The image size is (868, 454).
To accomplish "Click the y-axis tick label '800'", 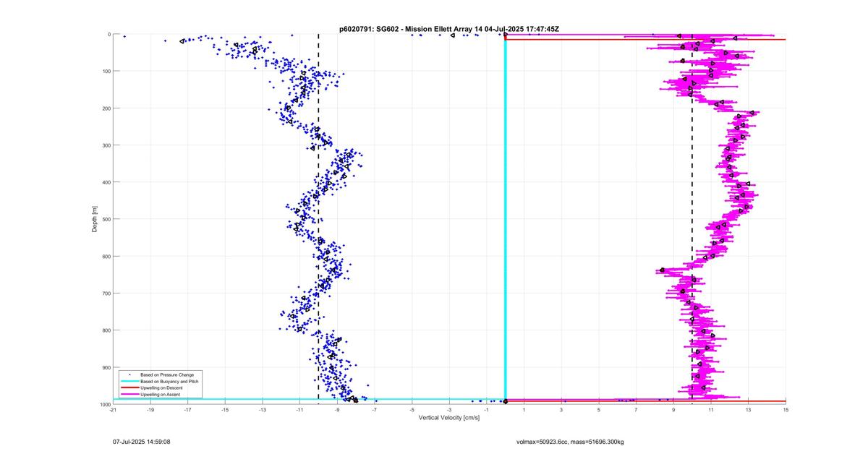I will coord(106,330).
